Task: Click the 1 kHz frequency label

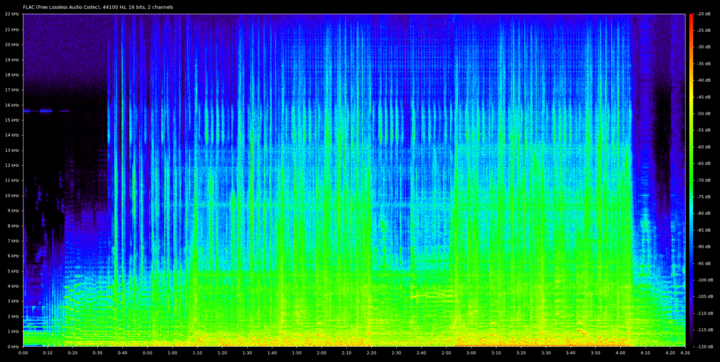Action: coord(12,331)
